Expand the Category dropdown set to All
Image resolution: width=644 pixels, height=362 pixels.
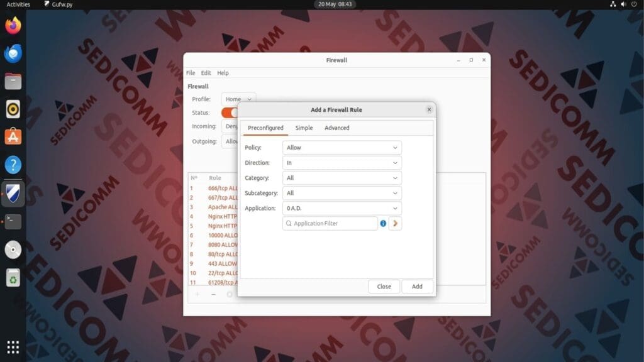pyautogui.click(x=341, y=178)
